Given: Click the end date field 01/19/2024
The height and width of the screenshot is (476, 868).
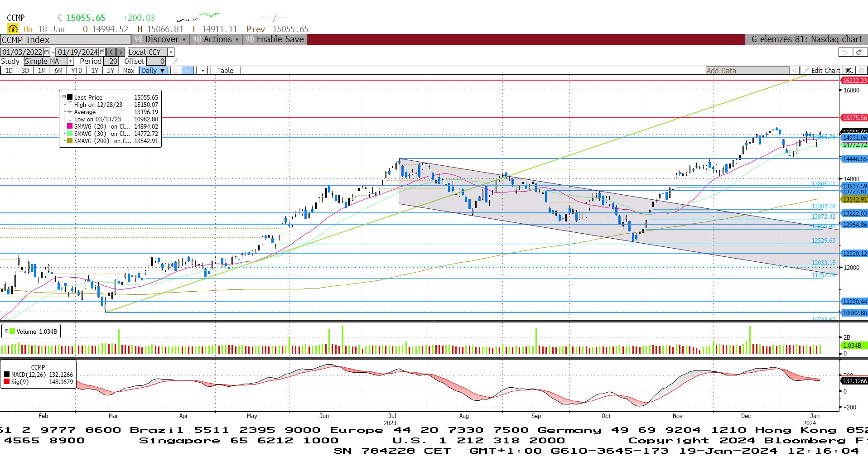Looking at the screenshot, I should click(x=77, y=52).
